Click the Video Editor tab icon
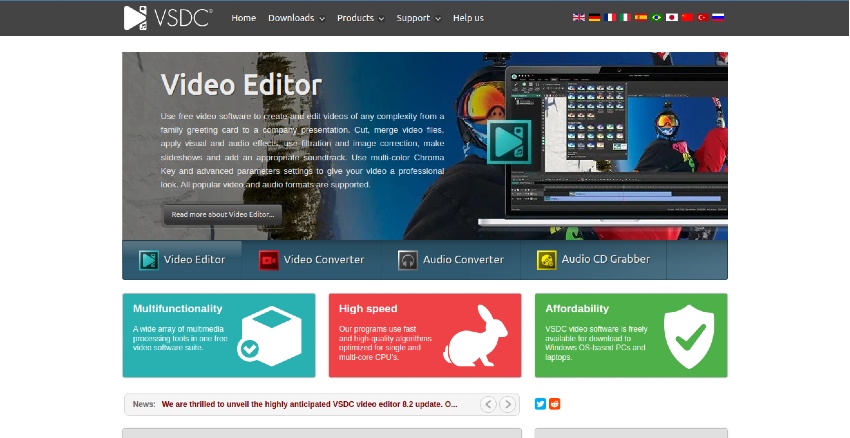850x438 pixels. (149, 260)
